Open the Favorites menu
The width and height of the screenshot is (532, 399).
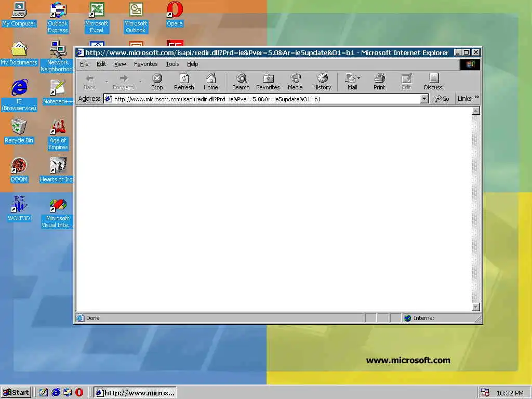pyautogui.click(x=145, y=64)
